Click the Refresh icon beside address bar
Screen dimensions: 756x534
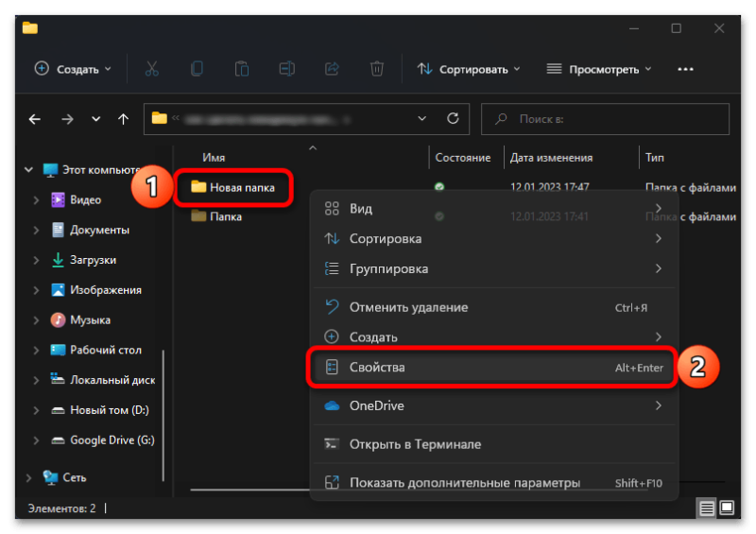(x=453, y=119)
